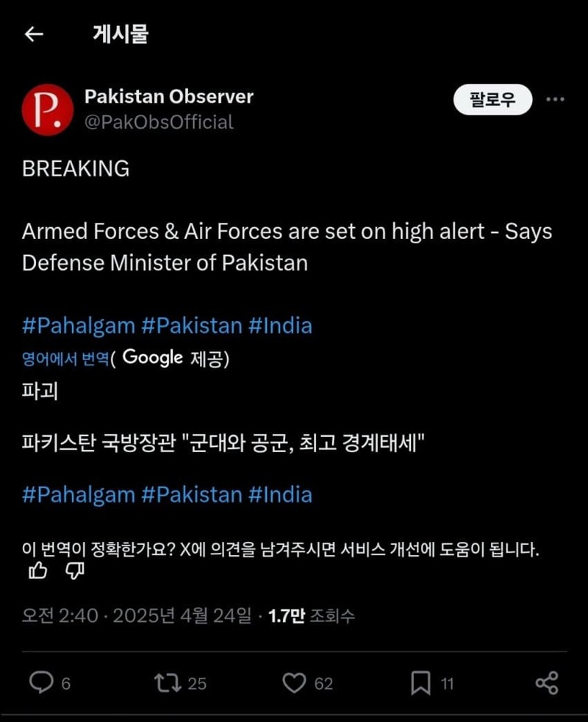Screen dimensions: 588x722
Task: Bookmark this post
Action: [x=420, y=683]
